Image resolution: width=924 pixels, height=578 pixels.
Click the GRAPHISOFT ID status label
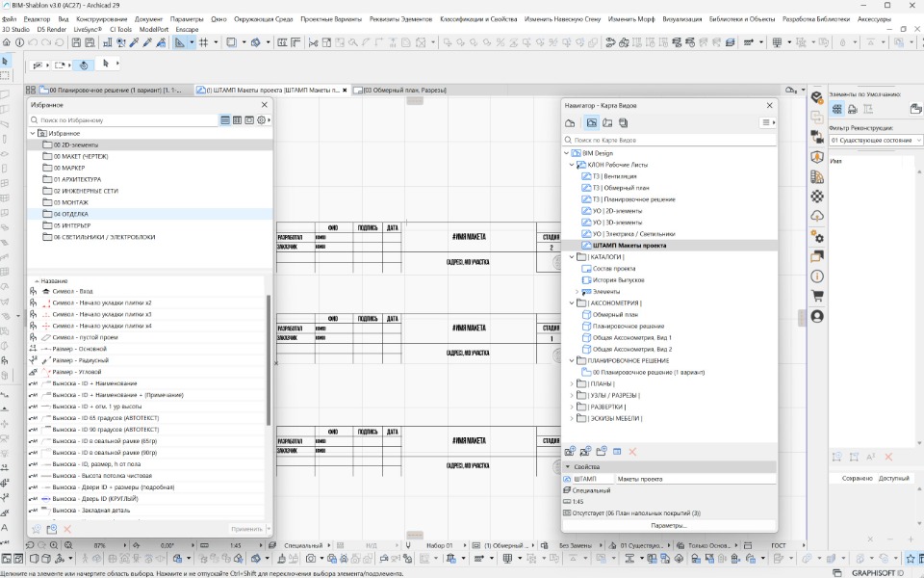[878, 572]
